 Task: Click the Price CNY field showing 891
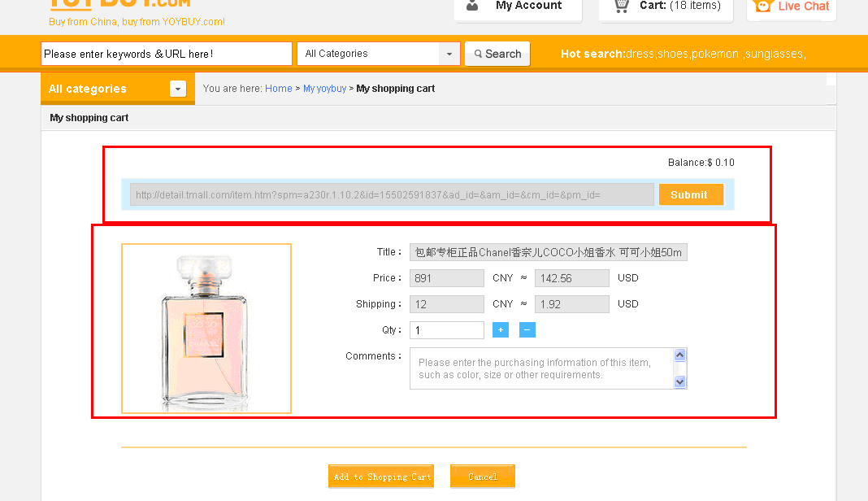click(x=447, y=278)
